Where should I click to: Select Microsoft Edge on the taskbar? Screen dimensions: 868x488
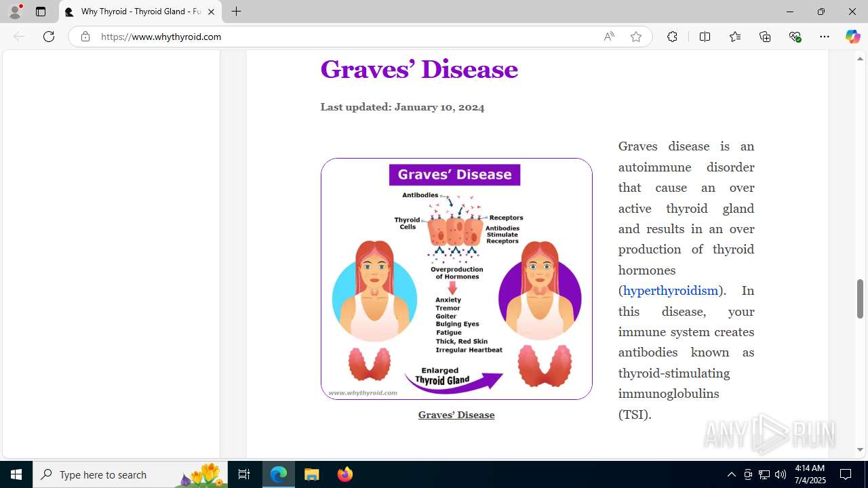[x=279, y=474]
